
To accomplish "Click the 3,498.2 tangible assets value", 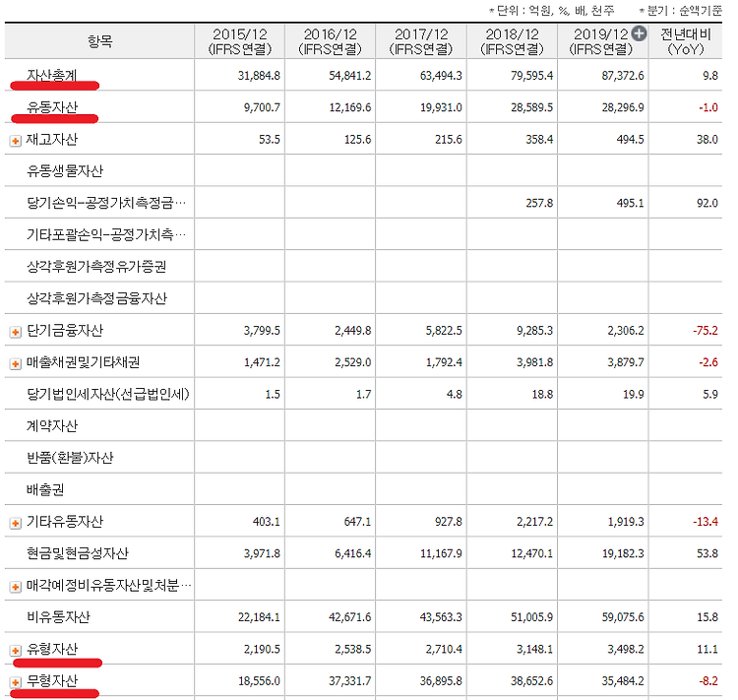I will pyautogui.click(x=626, y=649).
